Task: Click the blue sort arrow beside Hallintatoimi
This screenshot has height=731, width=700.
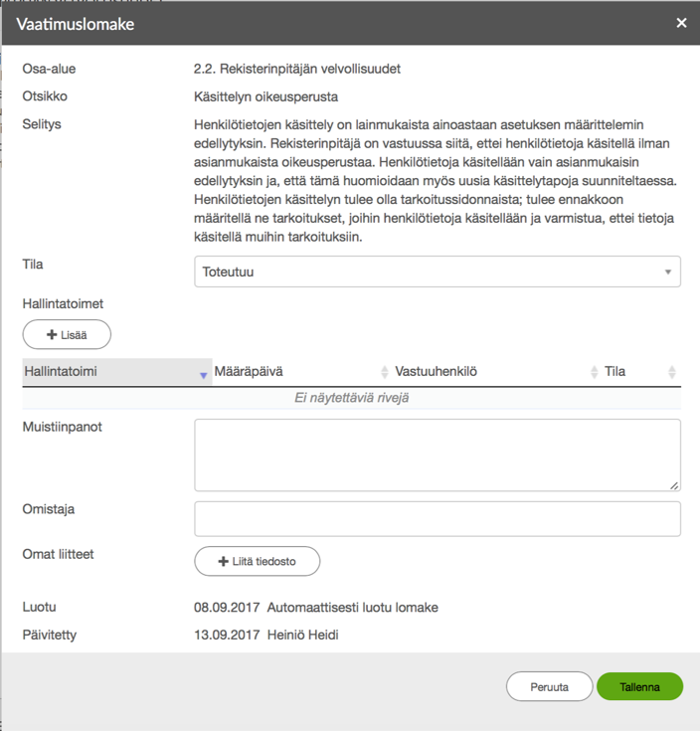Action: 203,374
